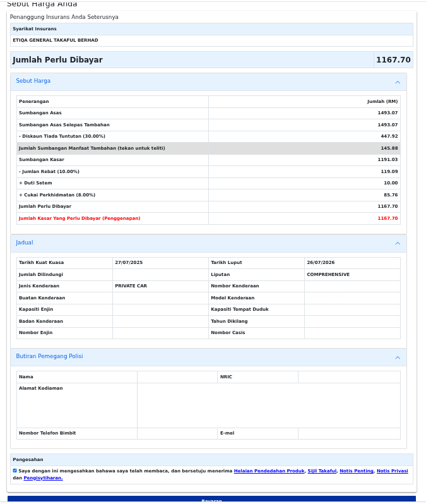
Task: Click the Nombor Enjin label
Action: coord(36,333)
